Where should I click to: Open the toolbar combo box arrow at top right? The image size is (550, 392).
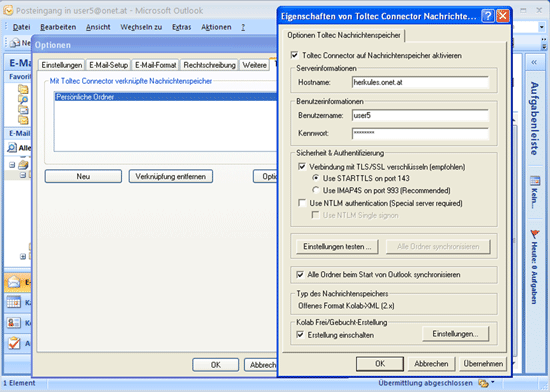click(x=543, y=27)
